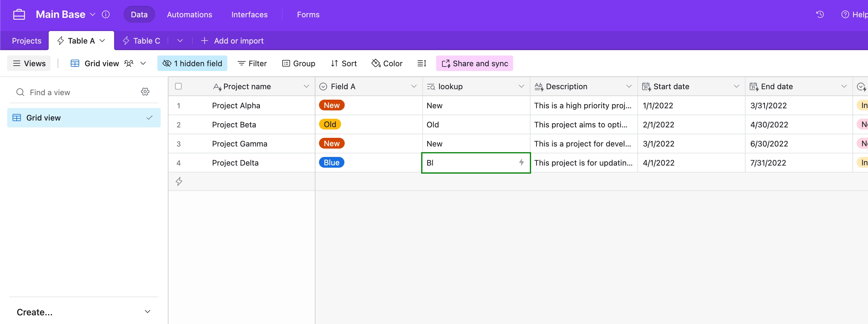Click New tag in Project Alpha row

click(x=332, y=105)
